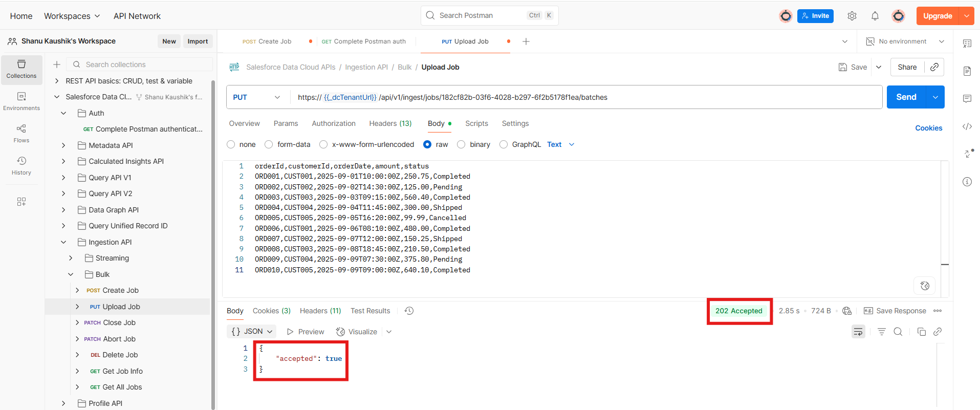980x410 pixels.
Task: Select the Close Job request in tree
Action: tap(119, 322)
